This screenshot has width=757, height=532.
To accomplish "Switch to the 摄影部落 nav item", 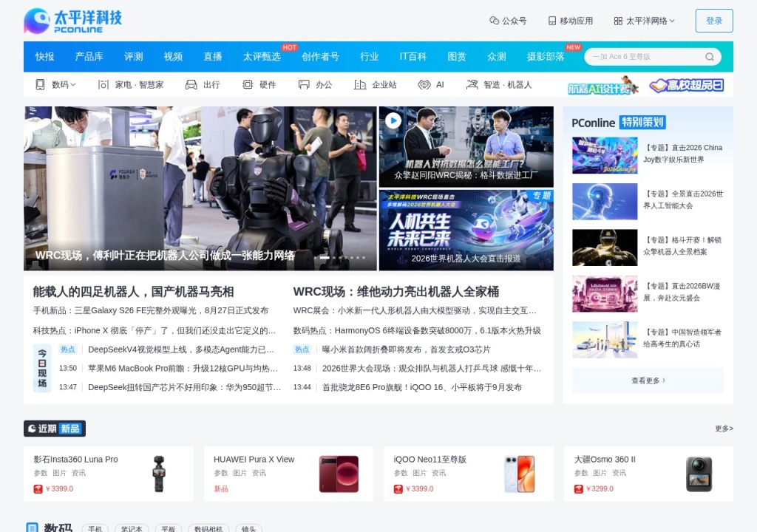I will tap(545, 56).
